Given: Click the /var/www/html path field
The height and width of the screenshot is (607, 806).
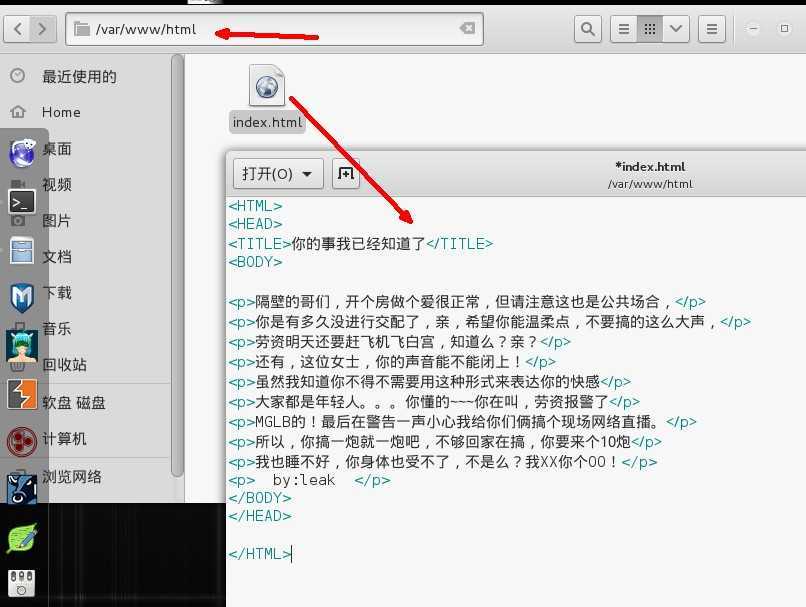Looking at the screenshot, I should click(x=274, y=29).
